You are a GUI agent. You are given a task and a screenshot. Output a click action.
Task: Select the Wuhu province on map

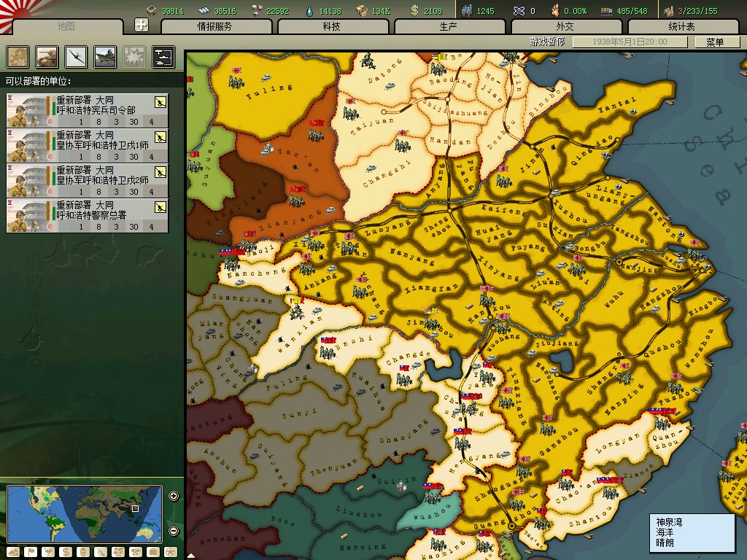[x=614, y=300]
